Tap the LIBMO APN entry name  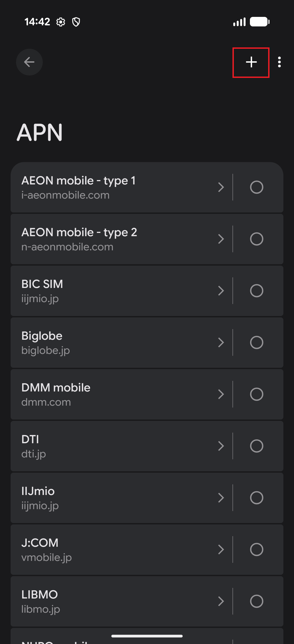click(x=40, y=595)
